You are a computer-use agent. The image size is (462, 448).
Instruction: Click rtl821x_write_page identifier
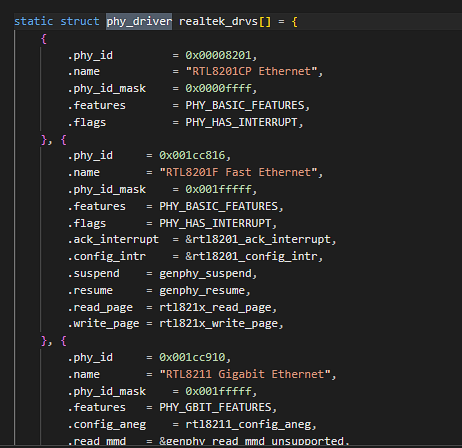tap(218, 323)
